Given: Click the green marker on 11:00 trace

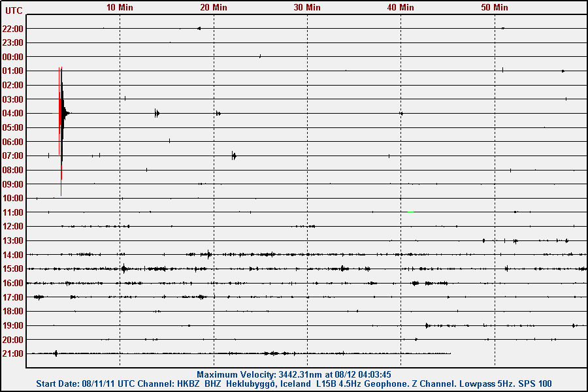Looking at the screenshot, I should click(411, 212).
